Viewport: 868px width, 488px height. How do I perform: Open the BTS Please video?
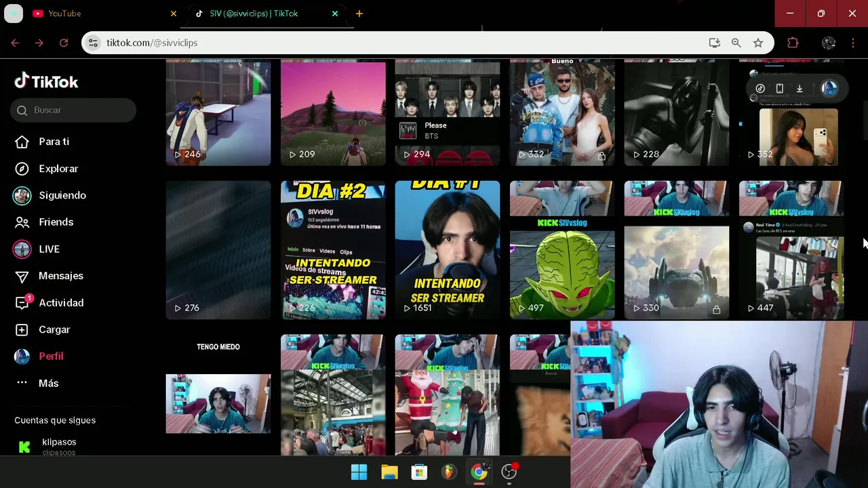pyautogui.click(x=448, y=113)
